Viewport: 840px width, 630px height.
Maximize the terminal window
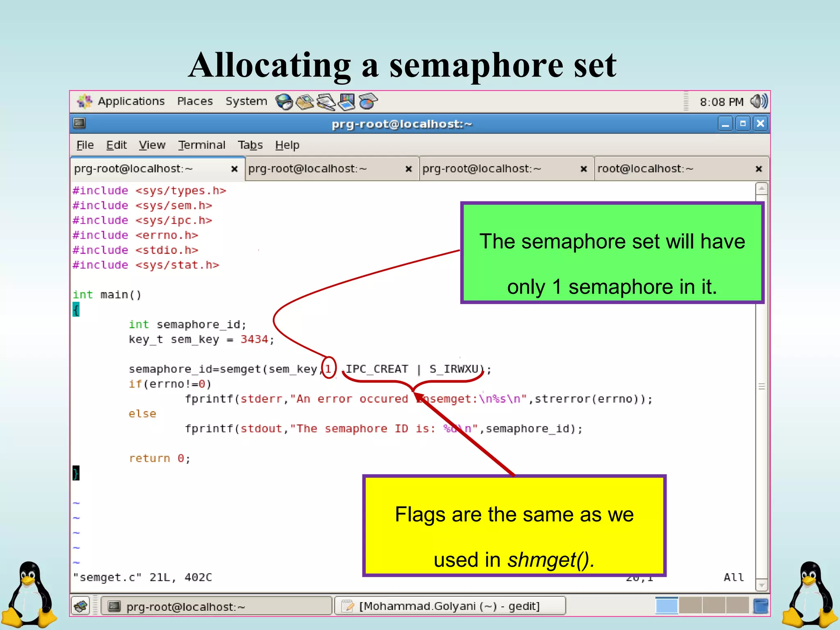(x=743, y=123)
